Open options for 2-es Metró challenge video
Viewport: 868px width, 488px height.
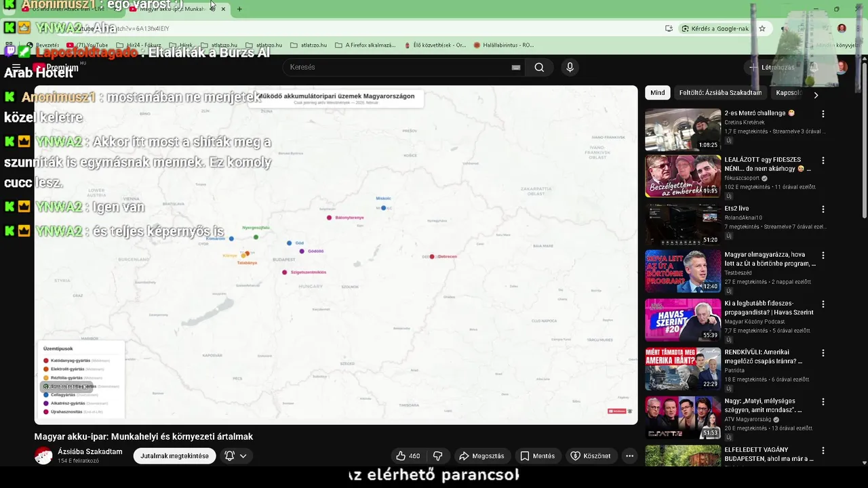823,114
